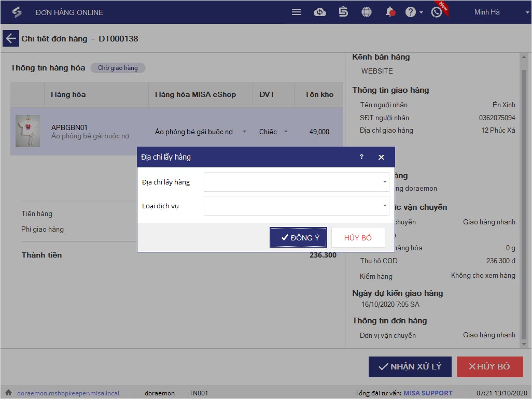The width and height of the screenshot is (532, 399).
Task: Click address 12 Phúc Xá
Action: [498, 130]
